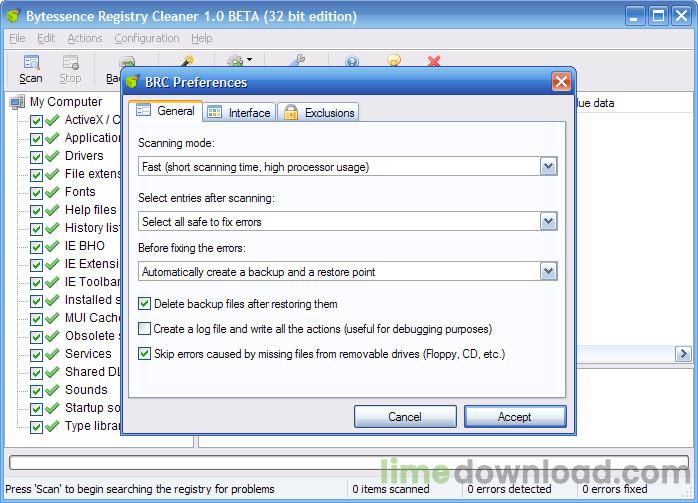Click the red X toolbar icon
Viewport: 698px width, 503px height.
pos(434,61)
